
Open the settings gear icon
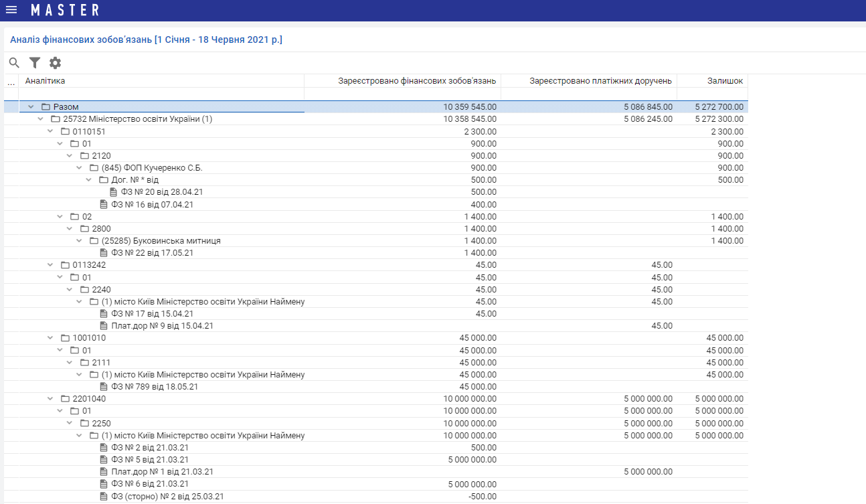pyautogui.click(x=55, y=63)
